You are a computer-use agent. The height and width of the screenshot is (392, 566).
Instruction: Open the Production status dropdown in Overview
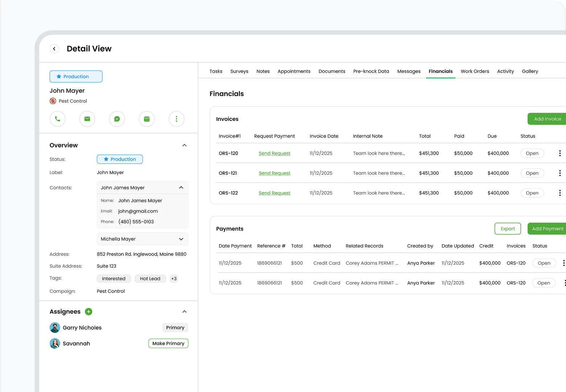120,159
